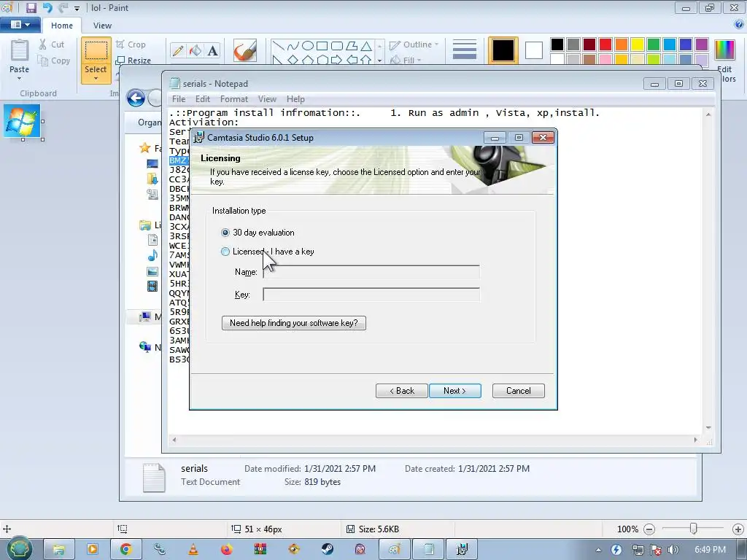747x560 pixels.
Task: Open the Edit menu in Notepad
Action: pyautogui.click(x=203, y=99)
